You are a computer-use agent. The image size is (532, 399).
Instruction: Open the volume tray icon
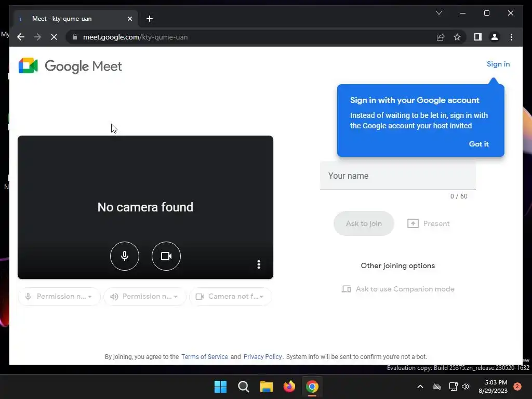point(466,387)
